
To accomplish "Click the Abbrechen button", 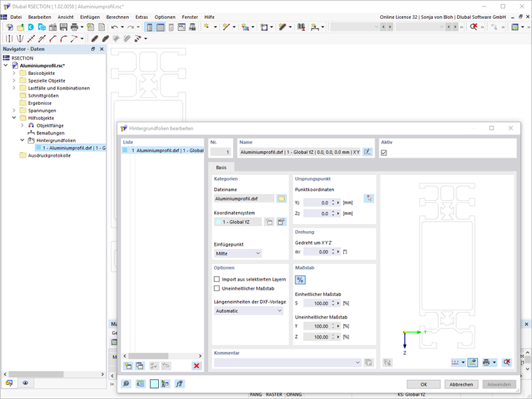I will tap(461, 384).
